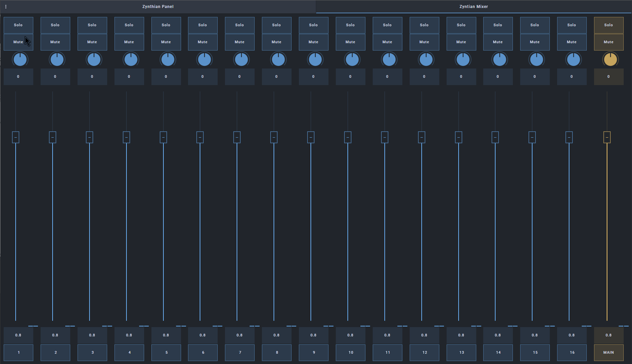Click the pan knob of channel 9
Image resolution: width=632 pixels, height=364 pixels.
315,60
